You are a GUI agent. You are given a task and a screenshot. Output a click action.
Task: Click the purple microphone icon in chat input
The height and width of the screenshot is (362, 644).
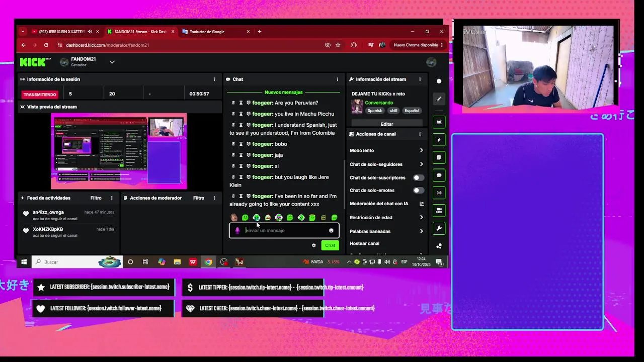237,230
